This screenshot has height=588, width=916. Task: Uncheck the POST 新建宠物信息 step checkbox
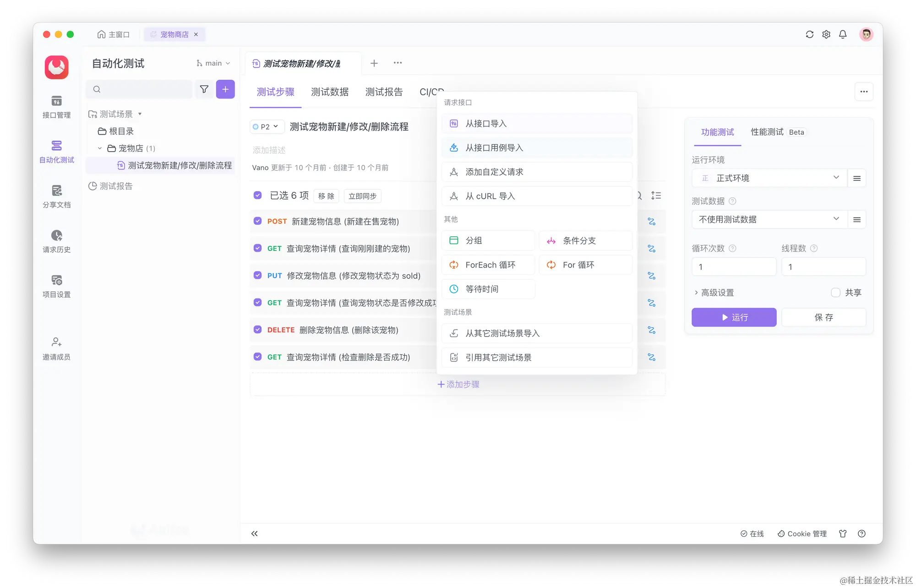coord(257,221)
